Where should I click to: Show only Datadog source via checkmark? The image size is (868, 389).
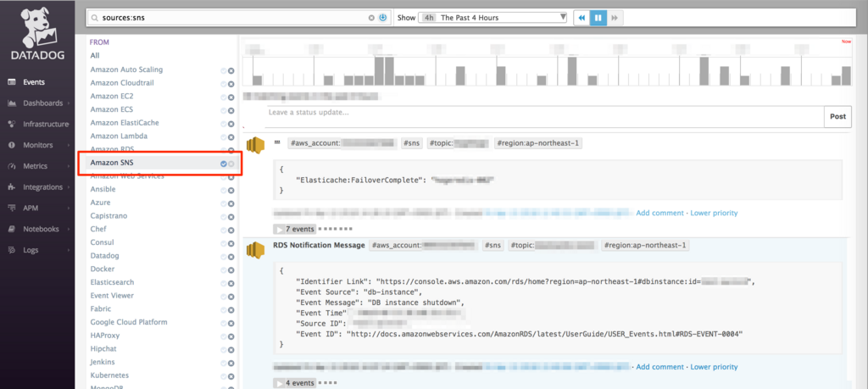(x=223, y=257)
